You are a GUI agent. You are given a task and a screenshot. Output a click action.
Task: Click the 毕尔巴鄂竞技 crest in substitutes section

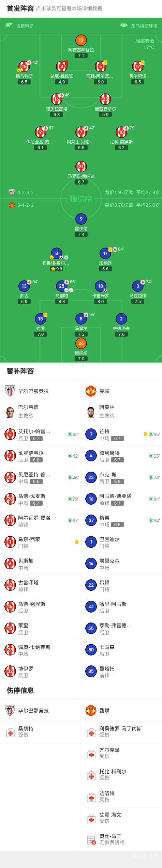tap(10, 391)
